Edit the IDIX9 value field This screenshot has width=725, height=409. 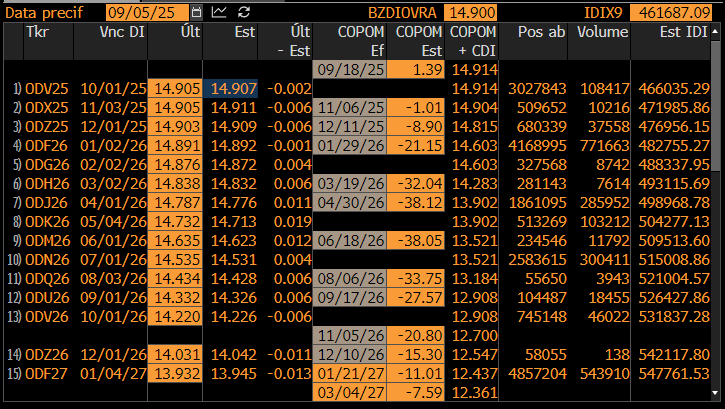(x=671, y=12)
